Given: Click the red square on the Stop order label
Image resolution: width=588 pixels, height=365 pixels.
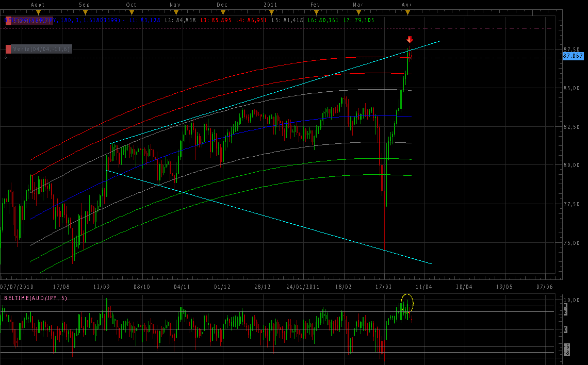Looking at the screenshot, I should point(8,21).
